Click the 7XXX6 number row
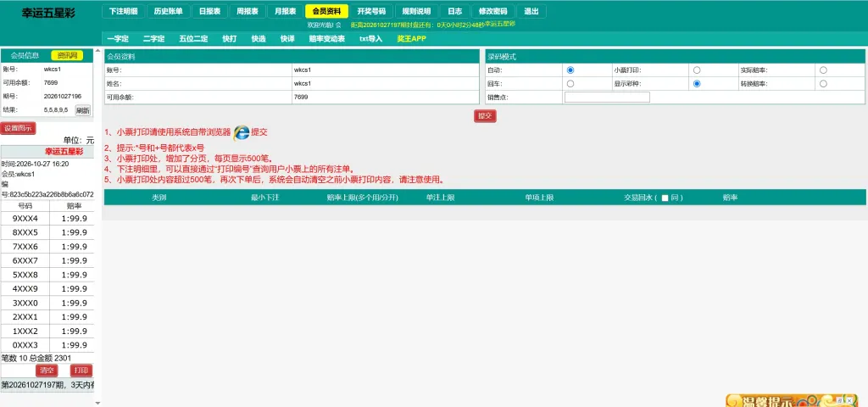 (47, 247)
